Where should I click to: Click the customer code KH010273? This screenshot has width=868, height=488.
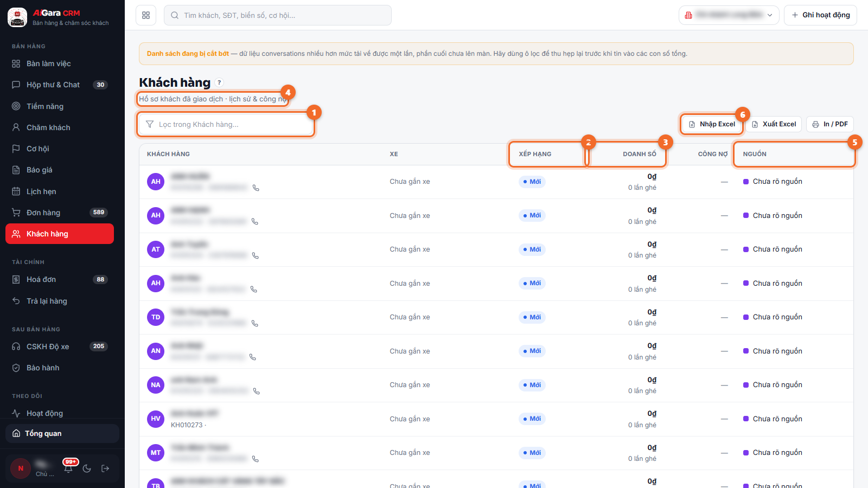pos(187,425)
